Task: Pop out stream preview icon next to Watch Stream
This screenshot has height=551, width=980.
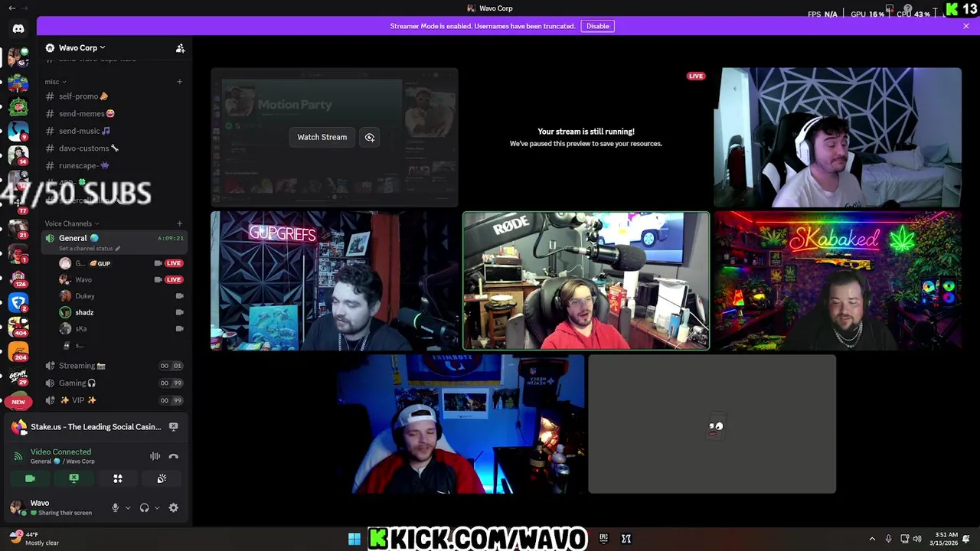Action: pyautogui.click(x=370, y=137)
